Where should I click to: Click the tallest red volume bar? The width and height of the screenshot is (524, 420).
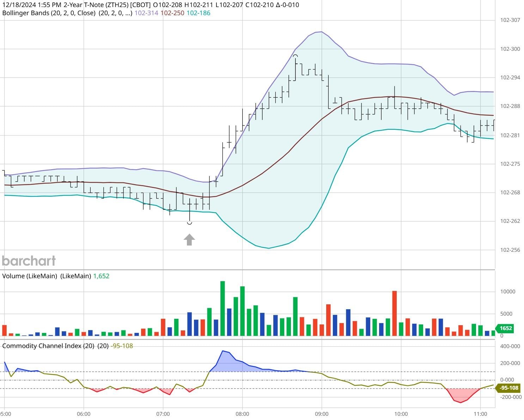(395, 314)
